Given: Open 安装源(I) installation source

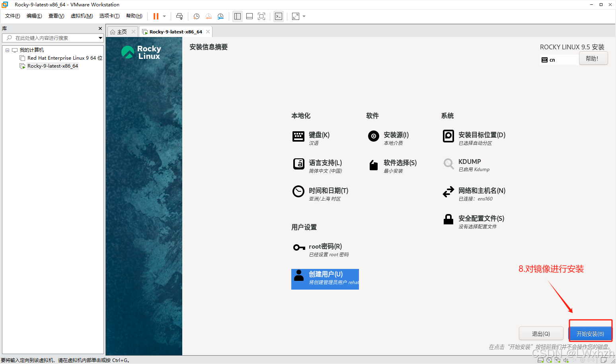Looking at the screenshot, I should pos(388,138).
